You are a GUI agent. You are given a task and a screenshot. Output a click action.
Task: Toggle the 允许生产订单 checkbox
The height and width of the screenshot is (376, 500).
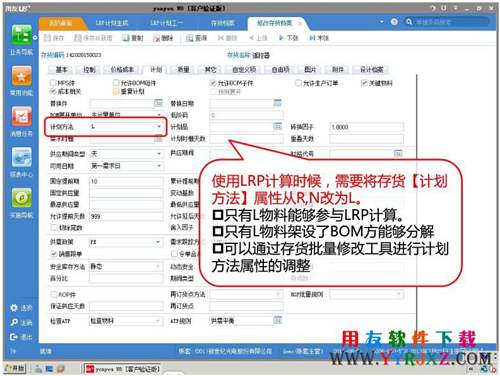tap(298, 82)
